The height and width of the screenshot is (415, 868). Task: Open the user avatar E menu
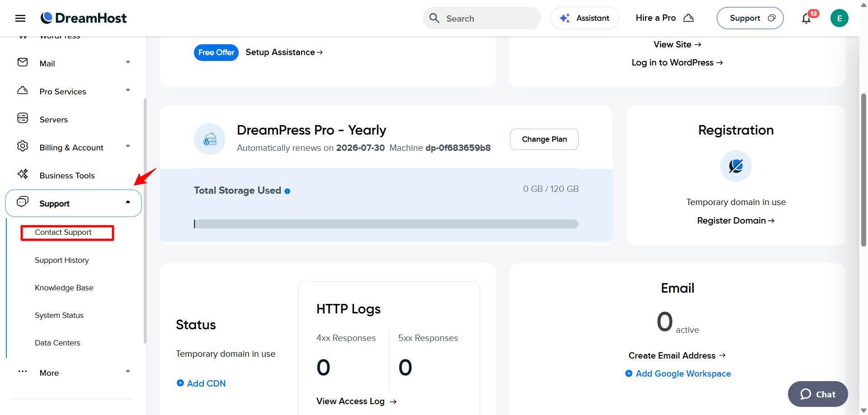[x=840, y=18]
